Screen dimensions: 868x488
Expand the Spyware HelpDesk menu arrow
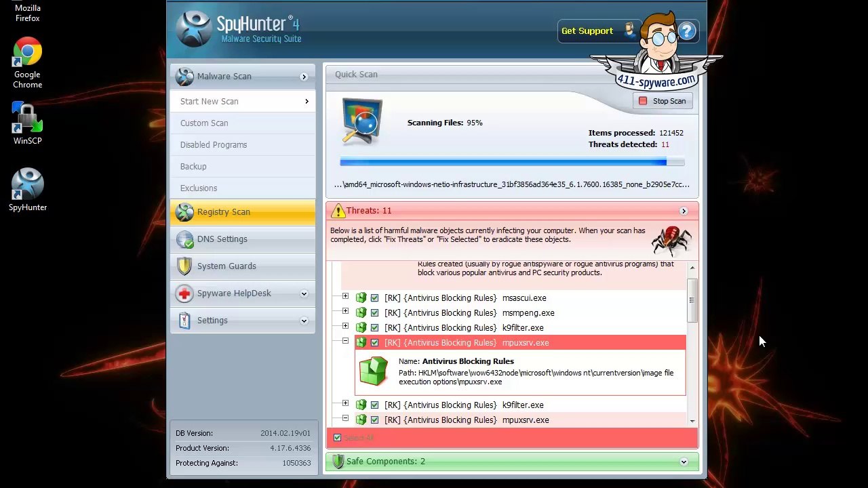tap(304, 293)
